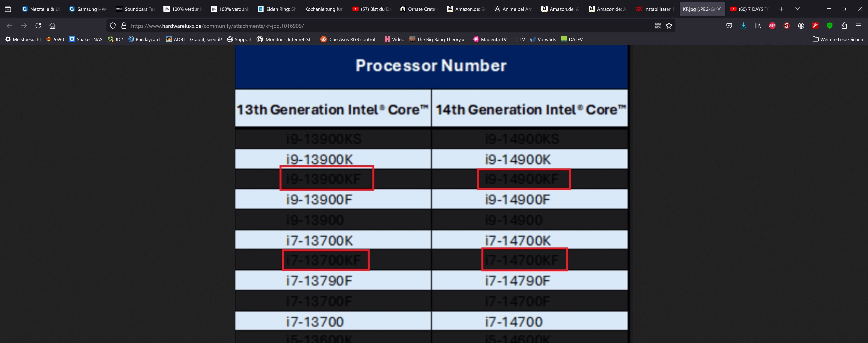Image resolution: width=868 pixels, height=343 pixels.
Task: Click the Adblock Plus extension icon
Action: [x=772, y=26]
